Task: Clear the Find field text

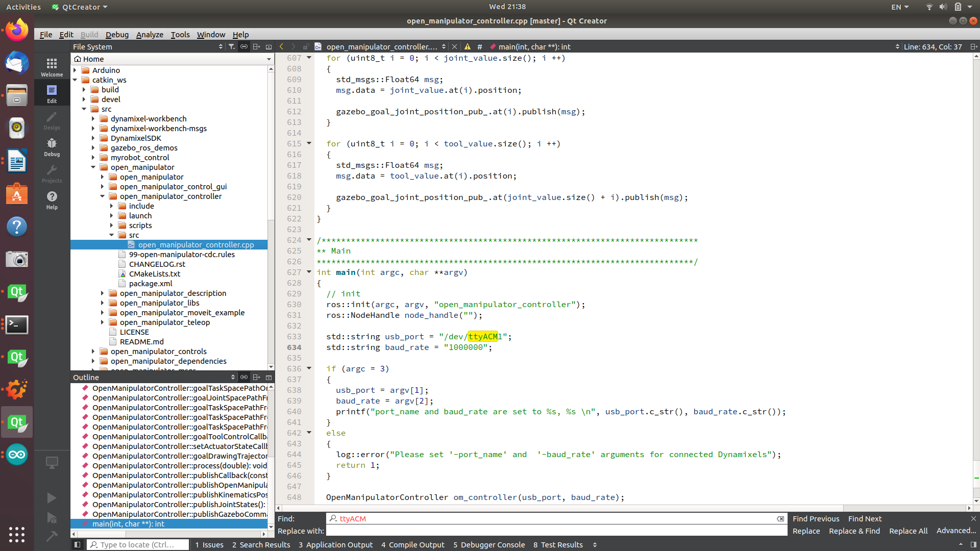Action: pos(780,519)
